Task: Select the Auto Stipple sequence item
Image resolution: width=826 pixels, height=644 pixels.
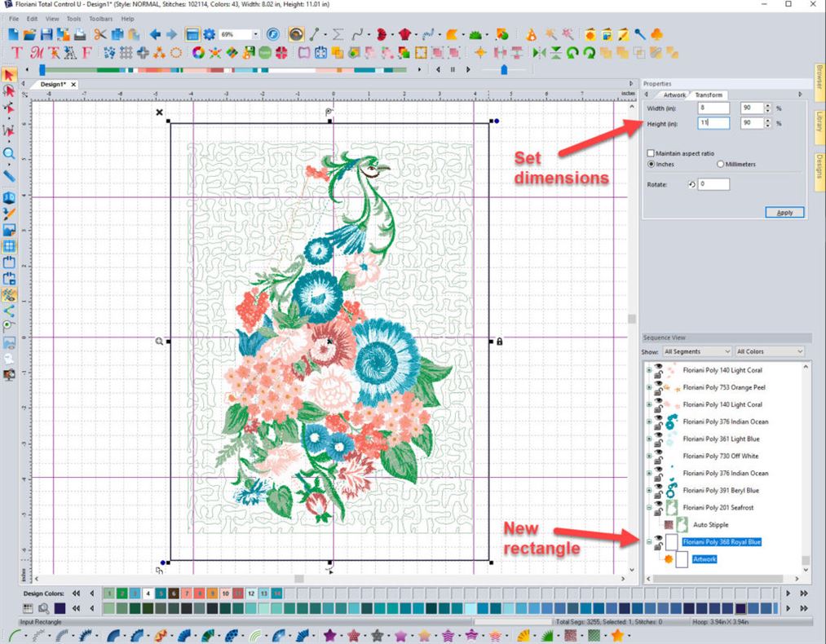Action: pyautogui.click(x=710, y=525)
